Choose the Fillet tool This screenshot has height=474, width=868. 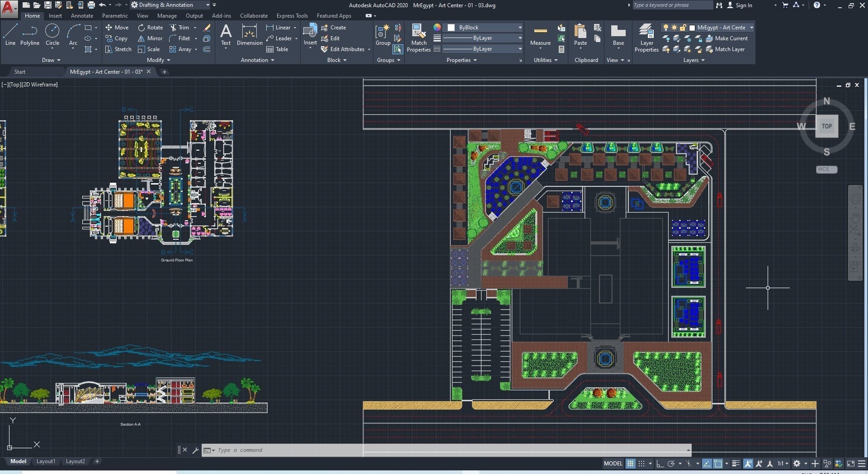tap(179, 38)
